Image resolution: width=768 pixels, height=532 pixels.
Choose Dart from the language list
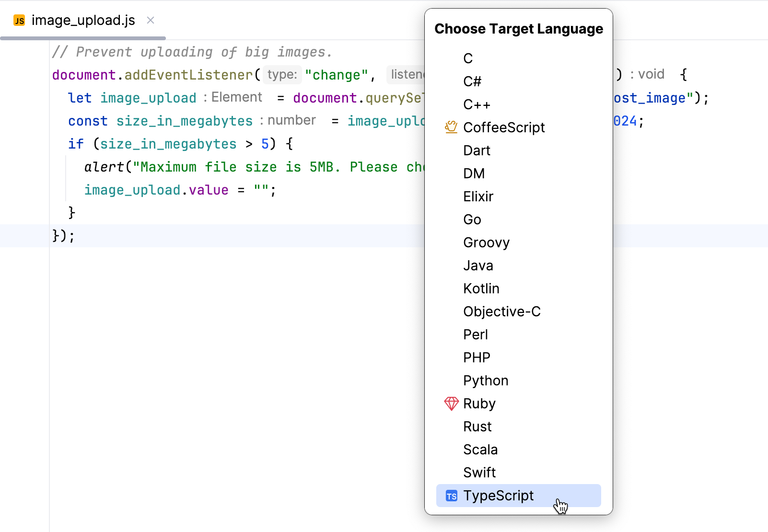click(518, 150)
